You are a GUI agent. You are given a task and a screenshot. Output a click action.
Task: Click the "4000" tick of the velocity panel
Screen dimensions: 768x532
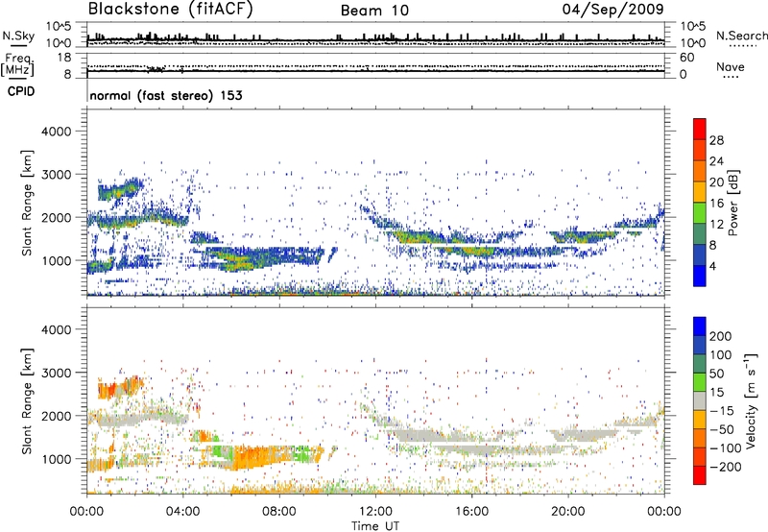pos(56,329)
